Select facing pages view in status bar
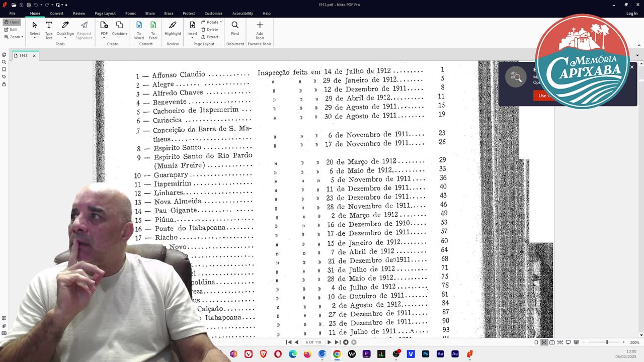Viewport: 644px width, 362px height. [x=552, y=342]
